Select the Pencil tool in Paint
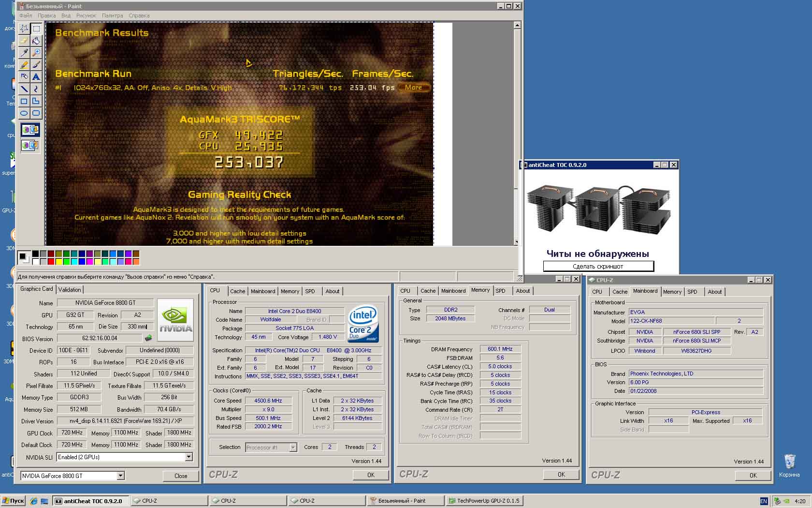This screenshot has height=508, width=812. (24, 65)
